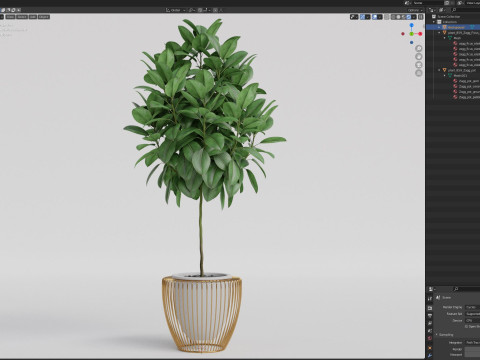Toggle viewport gizmos display

[363, 17]
